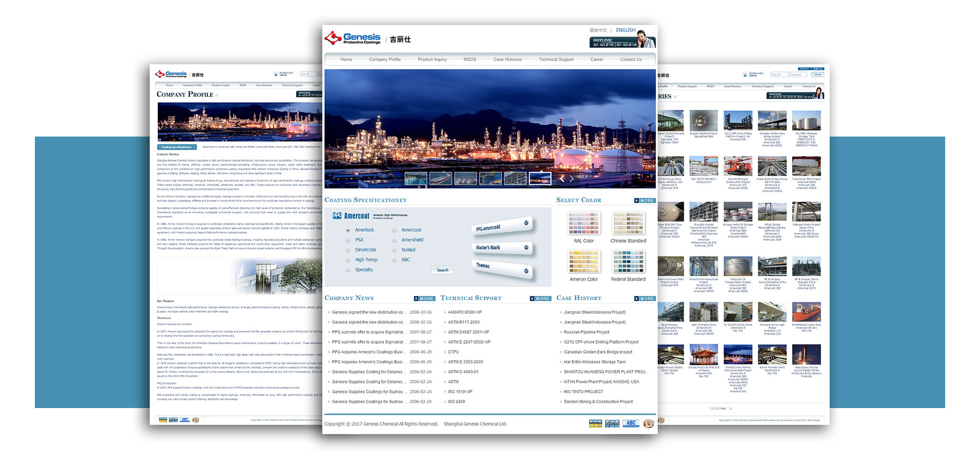This screenshot has height=457, width=980.
Task: Switch language to ENGLISH
Action: [x=626, y=30]
